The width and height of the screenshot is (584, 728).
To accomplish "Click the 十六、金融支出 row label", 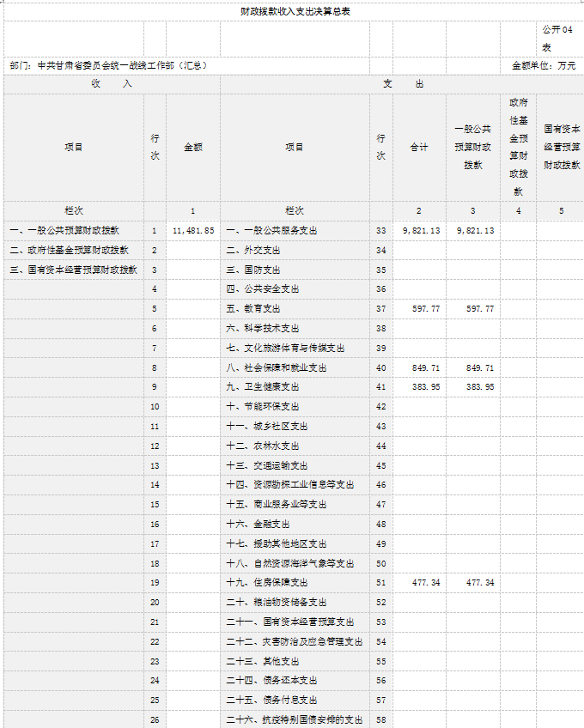I will point(258,525).
